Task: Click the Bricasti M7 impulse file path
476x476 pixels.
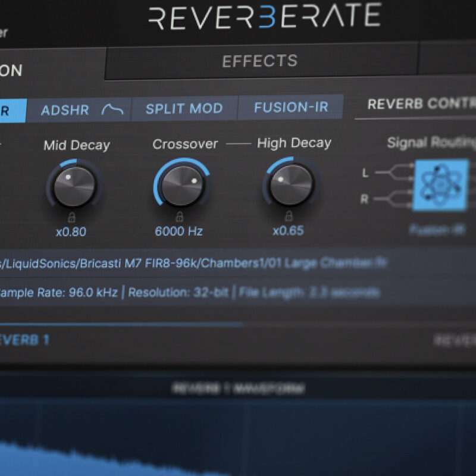Action: pyautogui.click(x=193, y=263)
